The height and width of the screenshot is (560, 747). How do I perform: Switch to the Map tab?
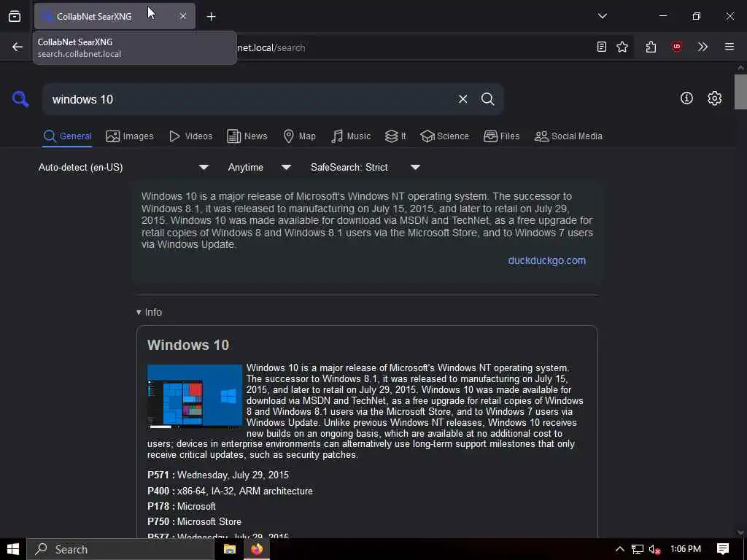click(299, 136)
